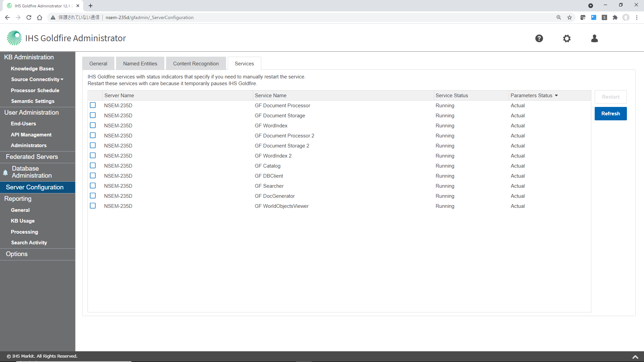Viewport: 644px width, 362px height.
Task: Open the browser extensions puzzle icon
Action: point(615,17)
